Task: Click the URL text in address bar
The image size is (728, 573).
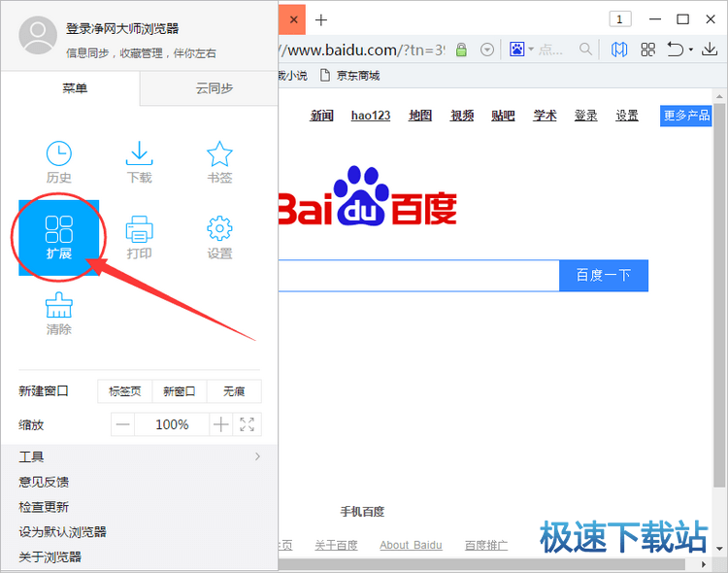Action: (362, 50)
